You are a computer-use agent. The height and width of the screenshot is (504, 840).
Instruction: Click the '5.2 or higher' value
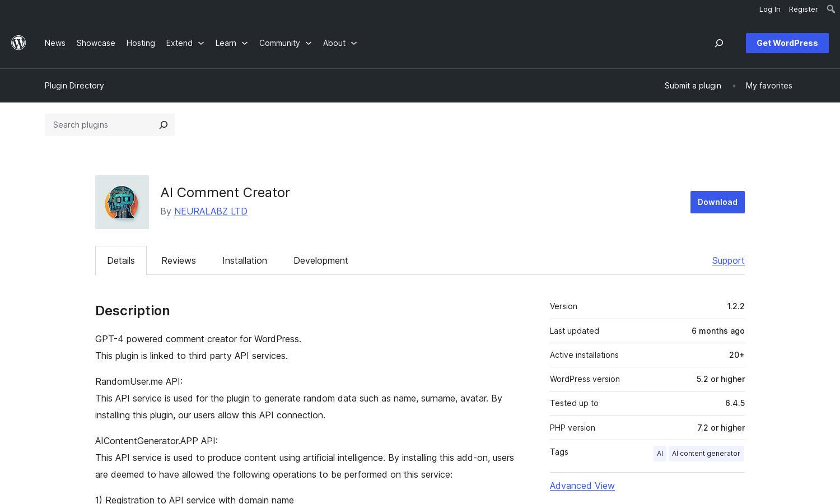[721, 379]
